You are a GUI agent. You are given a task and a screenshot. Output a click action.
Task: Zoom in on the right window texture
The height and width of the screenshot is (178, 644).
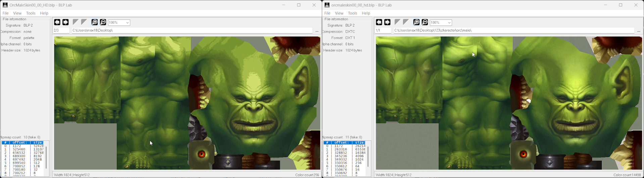click(x=416, y=22)
